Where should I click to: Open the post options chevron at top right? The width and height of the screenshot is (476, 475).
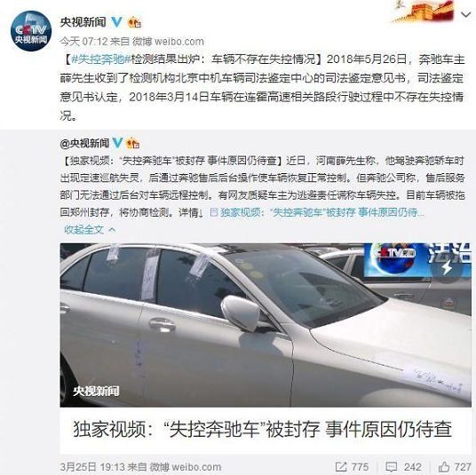[x=465, y=14]
